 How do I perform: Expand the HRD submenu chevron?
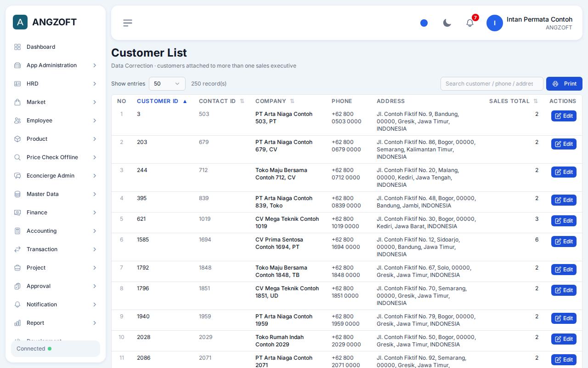click(x=95, y=84)
